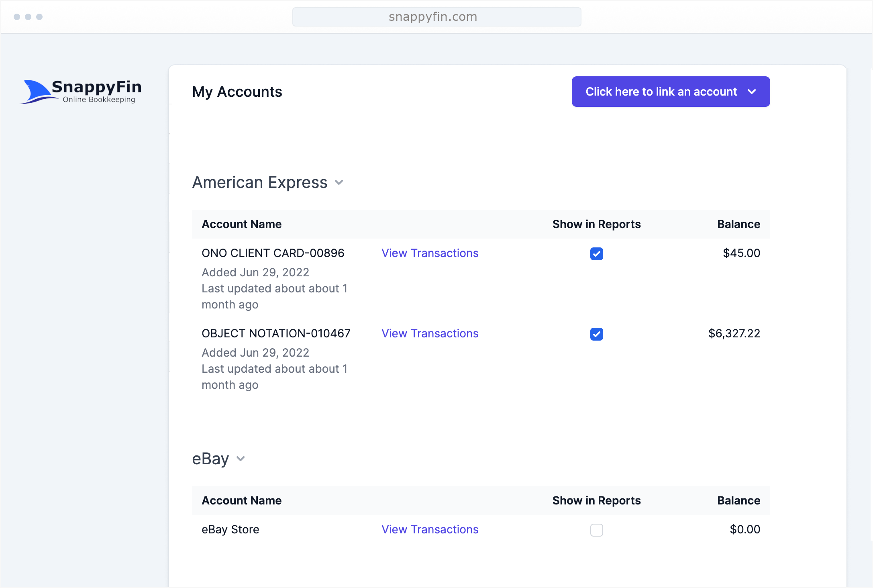Select the OBJECT NOTATION-010467 account name
Viewport: 873px width, 588px height.
[276, 333]
